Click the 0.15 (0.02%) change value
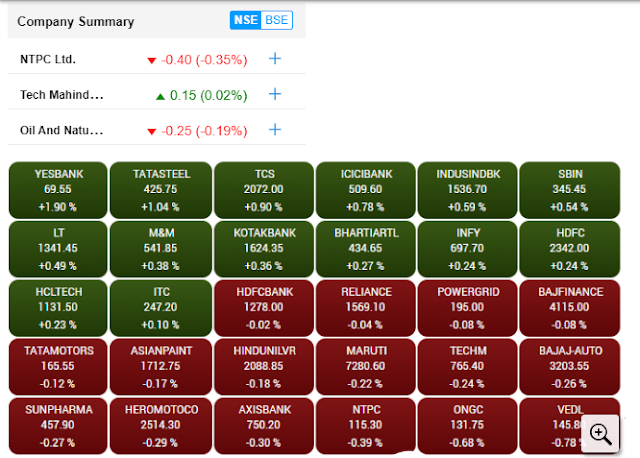Image resolution: width=640 pixels, height=458 pixels. click(x=209, y=95)
